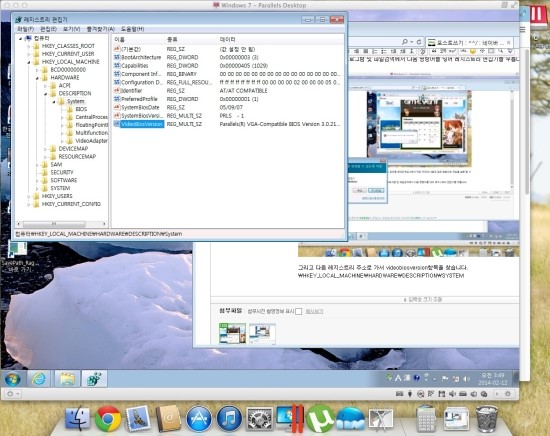The height and width of the screenshot is (436, 550).
Task: Click the search magnifier in IE address bar
Action: 405,42
